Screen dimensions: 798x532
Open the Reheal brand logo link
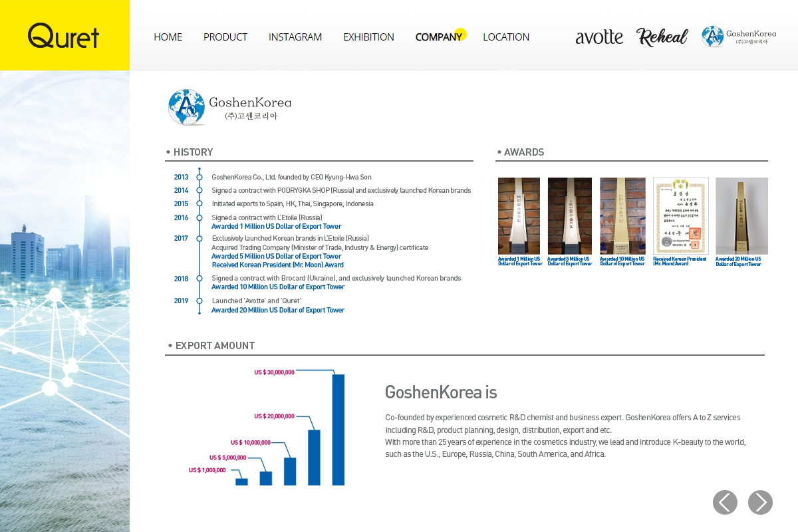pyautogui.click(x=662, y=37)
